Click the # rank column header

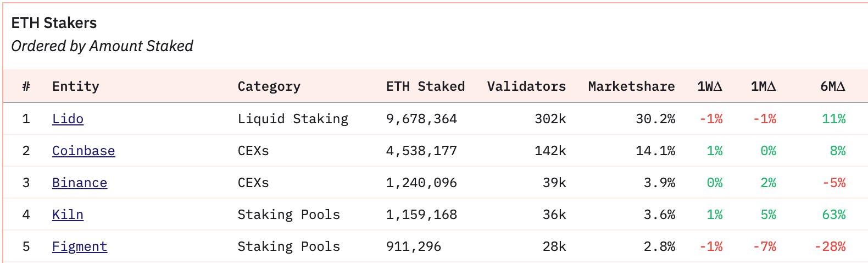pyautogui.click(x=26, y=86)
